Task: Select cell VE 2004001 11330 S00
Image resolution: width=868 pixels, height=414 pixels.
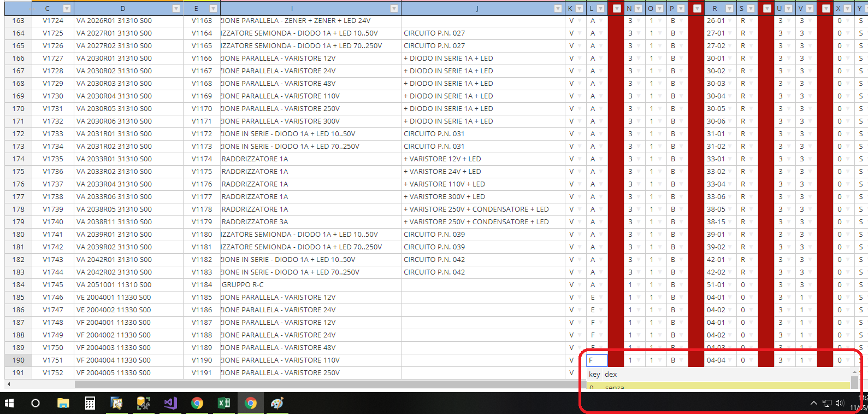Action: (128, 298)
